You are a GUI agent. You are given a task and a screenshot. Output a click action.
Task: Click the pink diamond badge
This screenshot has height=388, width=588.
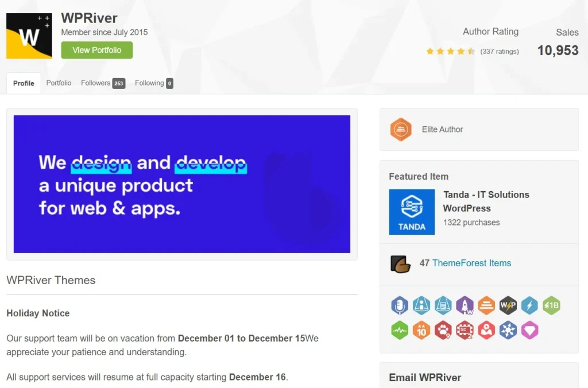(529, 330)
